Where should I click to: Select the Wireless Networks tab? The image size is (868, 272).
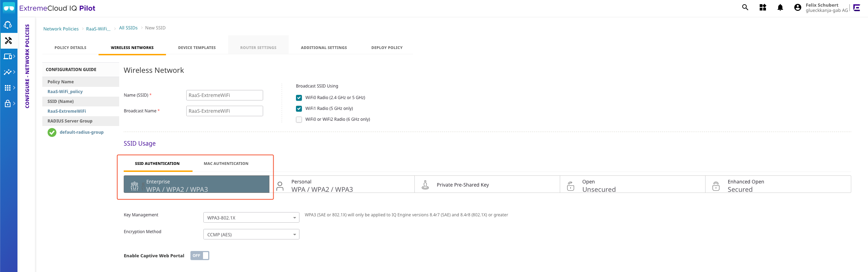132,48
